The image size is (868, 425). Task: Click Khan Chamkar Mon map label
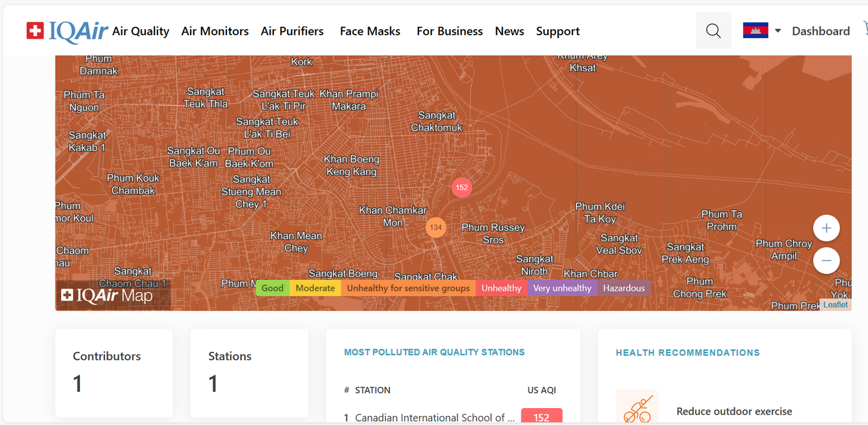[x=393, y=216]
